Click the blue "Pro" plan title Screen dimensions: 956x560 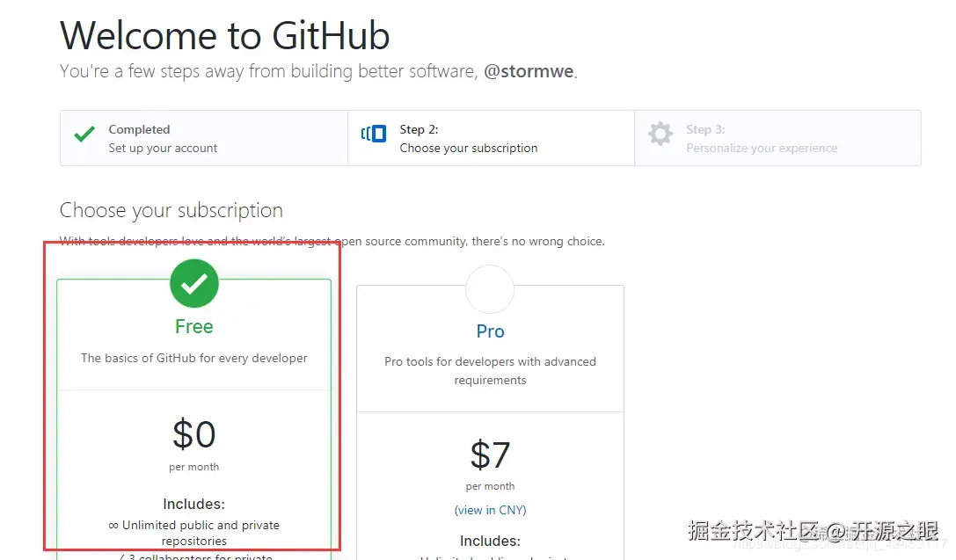click(x=490, y=331)
